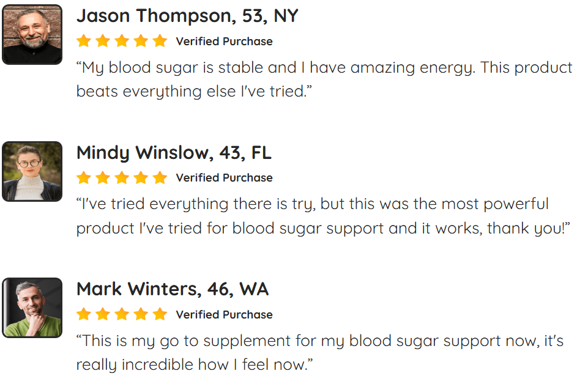Click Jason Thompson's profile photo

(32, 34)
